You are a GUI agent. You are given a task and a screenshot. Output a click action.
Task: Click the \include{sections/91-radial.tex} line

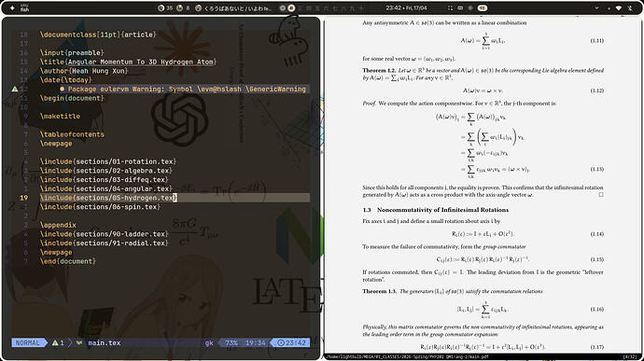[x=104, y=243]
